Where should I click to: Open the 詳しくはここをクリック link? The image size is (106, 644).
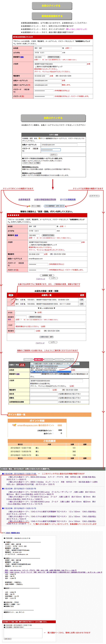tap(76, 29)
